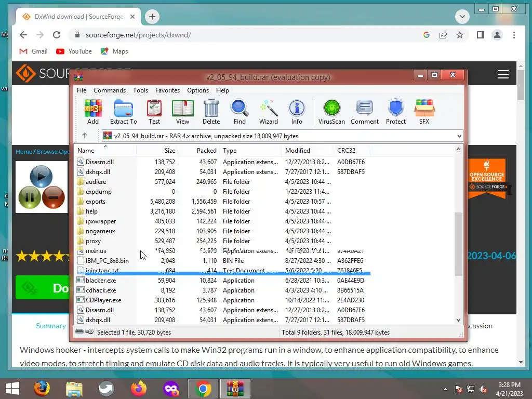Viewport: 532px width, 399px height.
Task: Select the expdump folder row
Action: [x=222, y=192]
